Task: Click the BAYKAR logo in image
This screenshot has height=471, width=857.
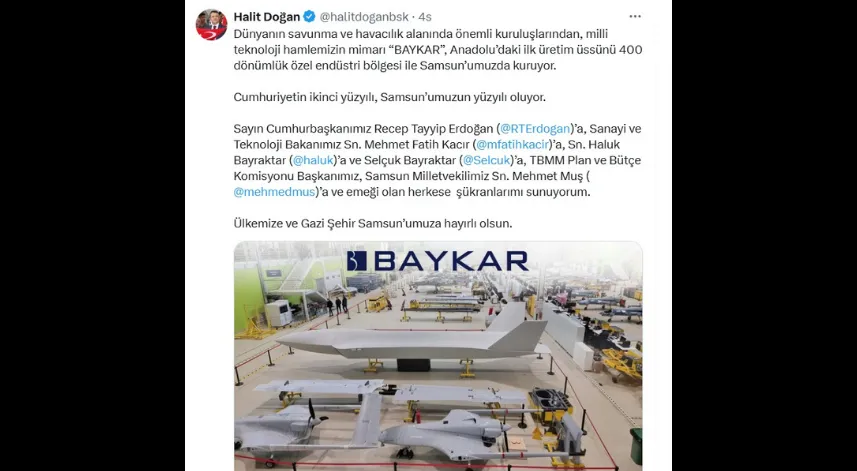Action: click(x=438, y=261)
